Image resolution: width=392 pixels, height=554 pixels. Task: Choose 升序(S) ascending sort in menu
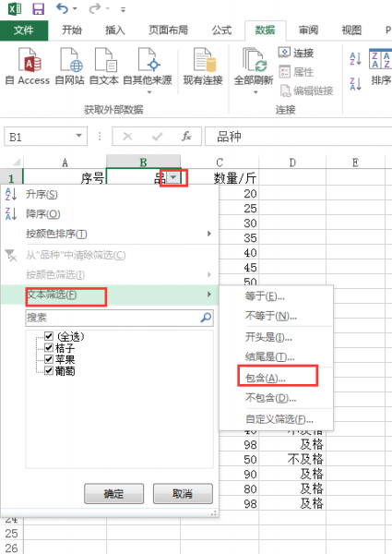[x=110, y=194]
